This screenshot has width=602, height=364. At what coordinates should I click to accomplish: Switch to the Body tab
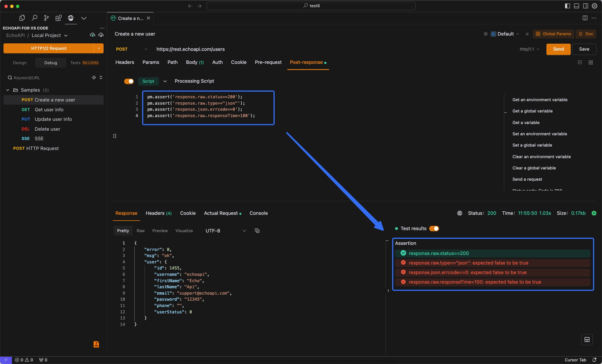point(195,62)
